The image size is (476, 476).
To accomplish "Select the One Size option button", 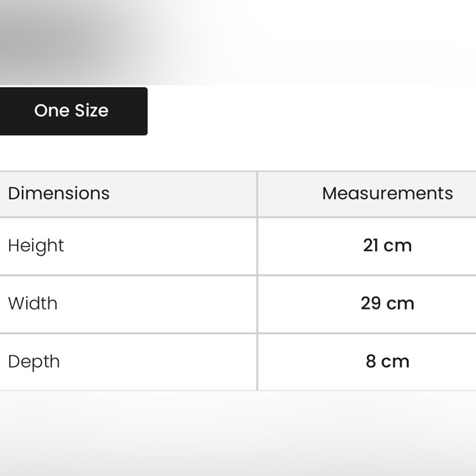I will point(74,111).
